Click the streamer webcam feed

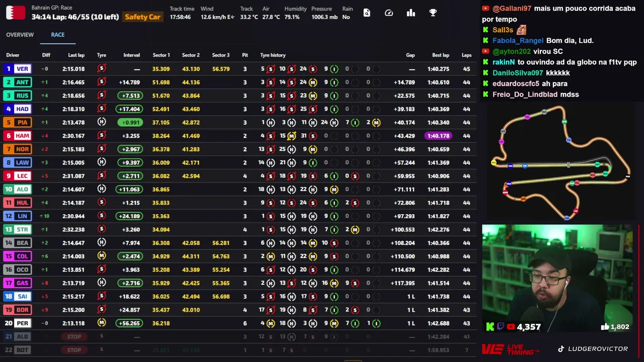[557, 279]
